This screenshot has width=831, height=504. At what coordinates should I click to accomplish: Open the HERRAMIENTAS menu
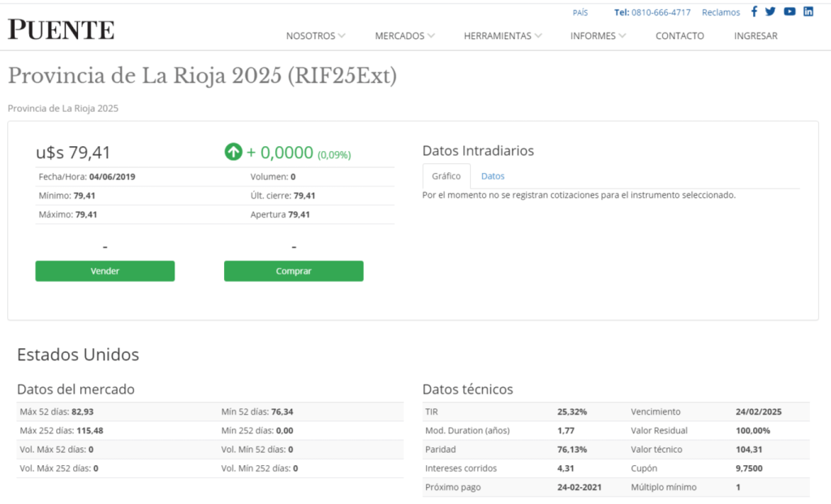497,36
